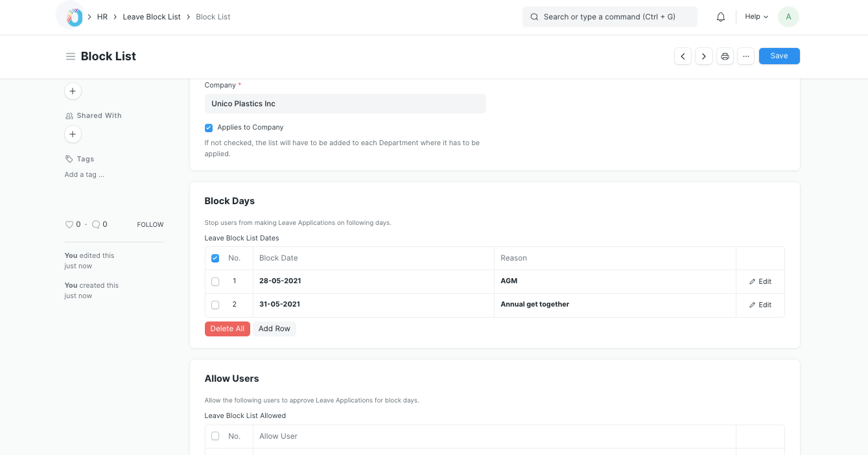Click the app logo home icon
The height and width of the screenshot is (455, 868).
click(x=74, y=17)
